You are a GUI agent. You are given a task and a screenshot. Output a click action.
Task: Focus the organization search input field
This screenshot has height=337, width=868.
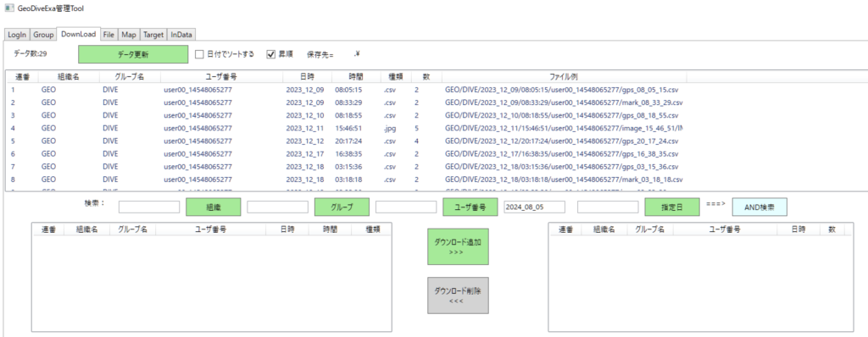149,207
